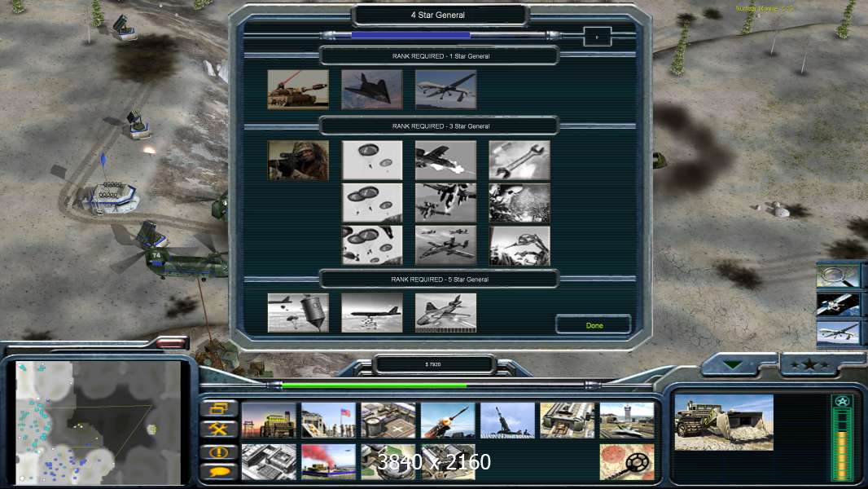Click the dozer unit portrait
868x489 pixels.
coord(724,422)
